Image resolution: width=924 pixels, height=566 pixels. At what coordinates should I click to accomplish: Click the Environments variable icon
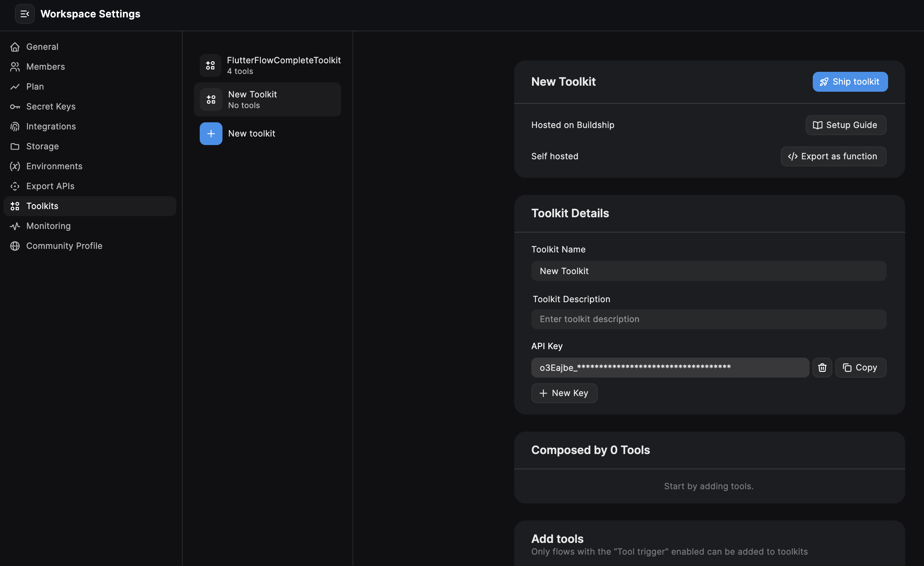coord(15,166)
